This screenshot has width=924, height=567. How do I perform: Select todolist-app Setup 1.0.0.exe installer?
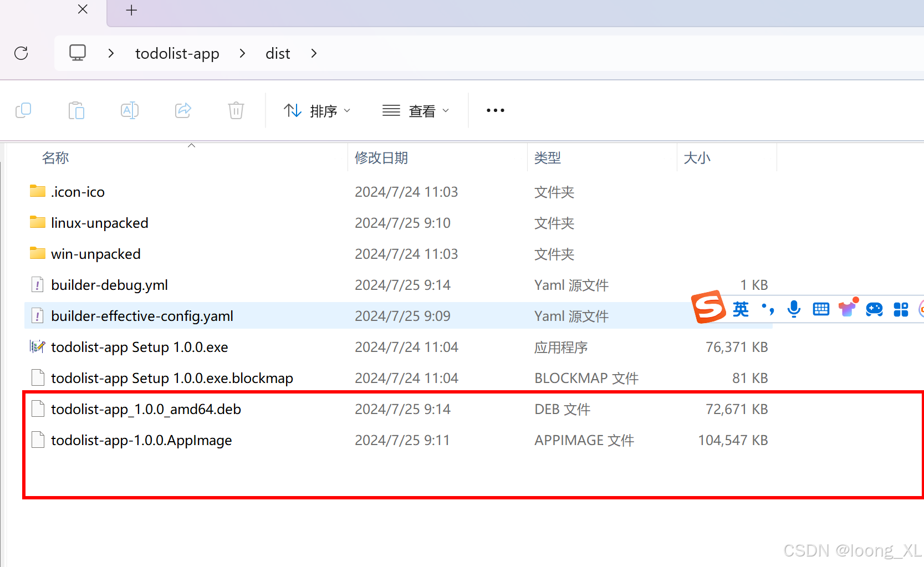[x=140, y=347]
